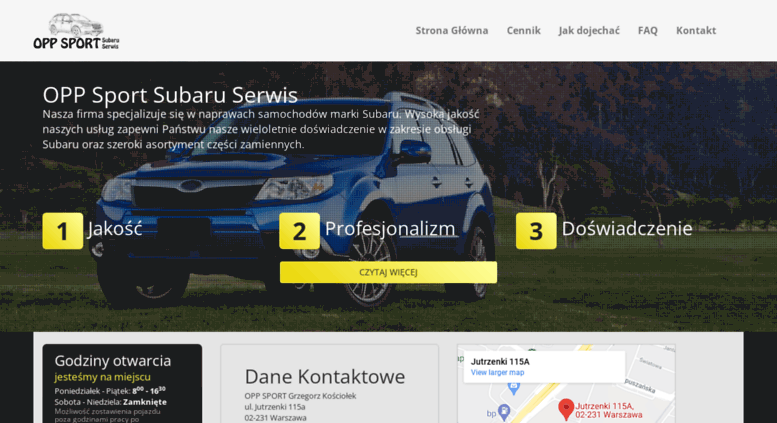This screenshot has height=423, width=777.
Task: Click the Jutrzenki 115A map card title
Action: click(x=500, y=362)
